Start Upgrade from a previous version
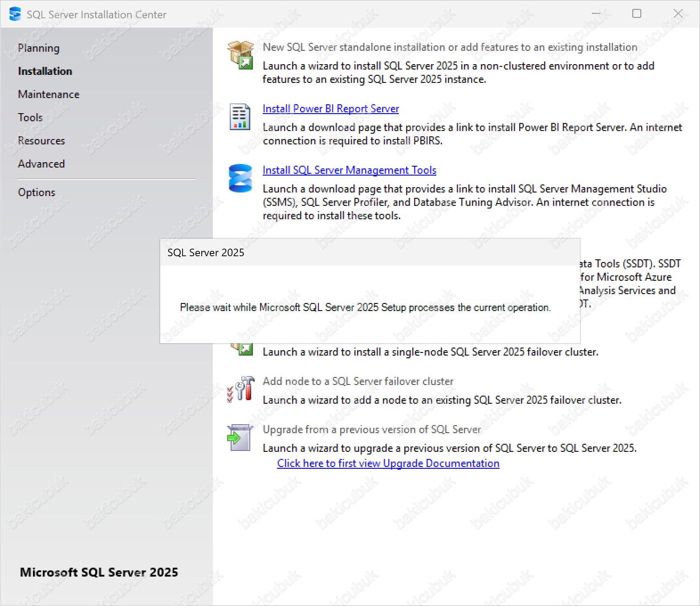The image size is (700, 606). pos(371,430)
